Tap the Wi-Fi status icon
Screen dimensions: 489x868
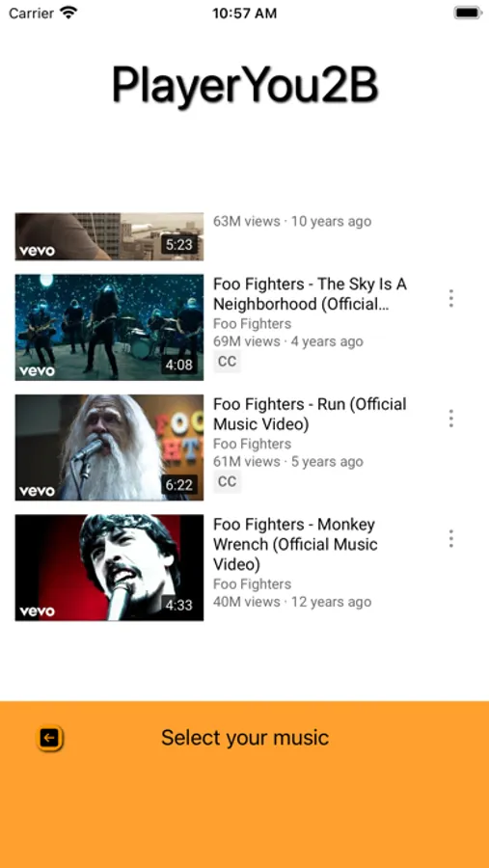click(69, 13)
